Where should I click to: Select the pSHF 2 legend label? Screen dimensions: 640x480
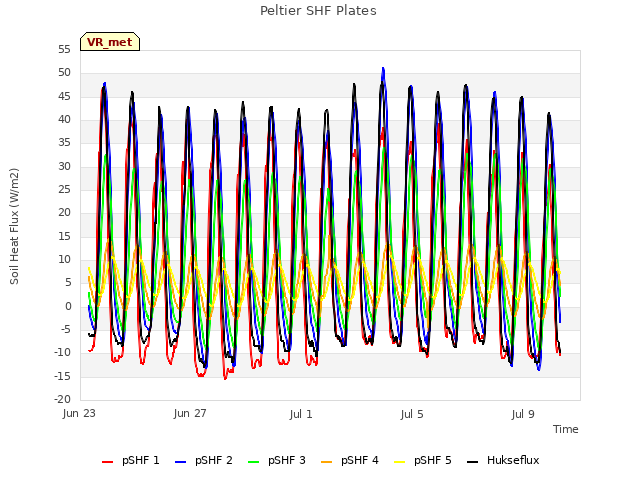pyautogui.click(x=213, y=460)
